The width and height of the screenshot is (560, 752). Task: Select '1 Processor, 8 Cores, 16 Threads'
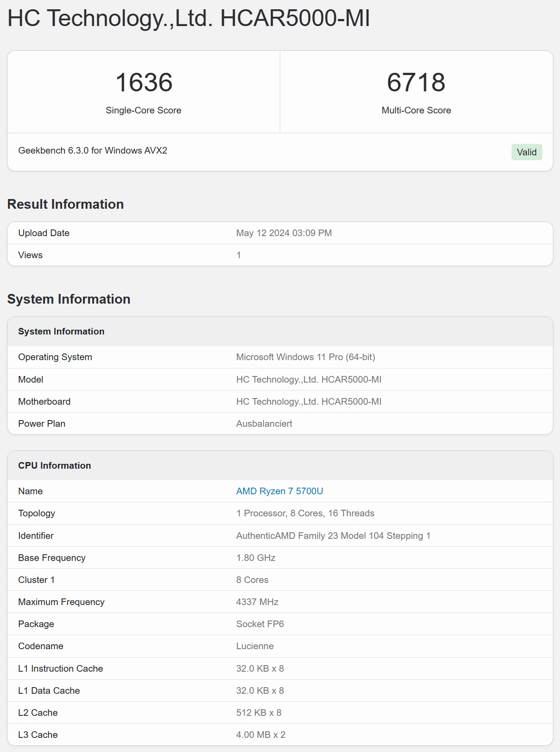[x=305, y=513]
